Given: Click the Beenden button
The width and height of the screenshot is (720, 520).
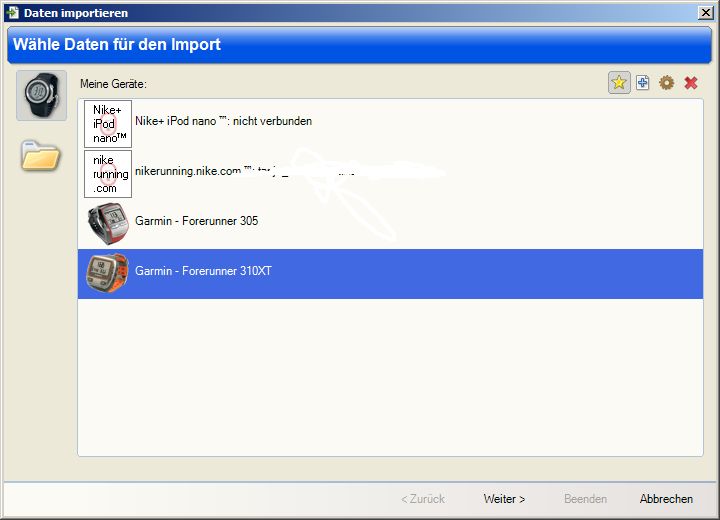Looking at the screenshot, I should [x=585, y=499].
